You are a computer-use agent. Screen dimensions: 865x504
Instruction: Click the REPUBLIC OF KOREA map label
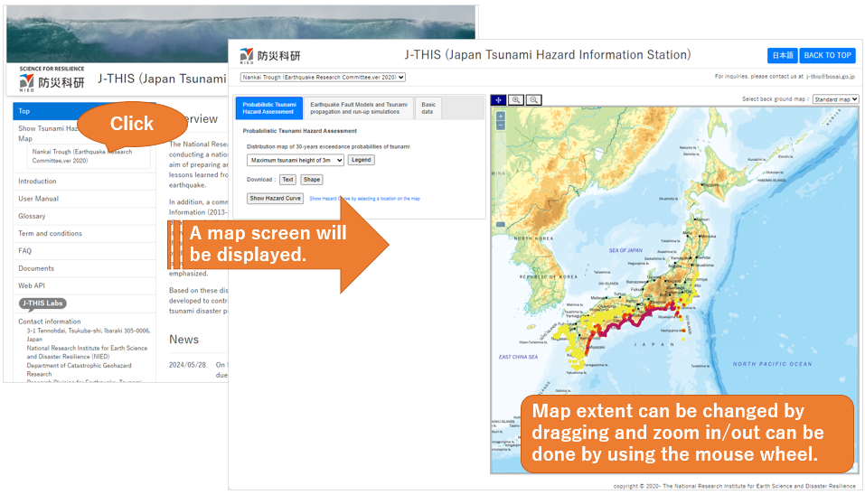[x=549, y=276]
